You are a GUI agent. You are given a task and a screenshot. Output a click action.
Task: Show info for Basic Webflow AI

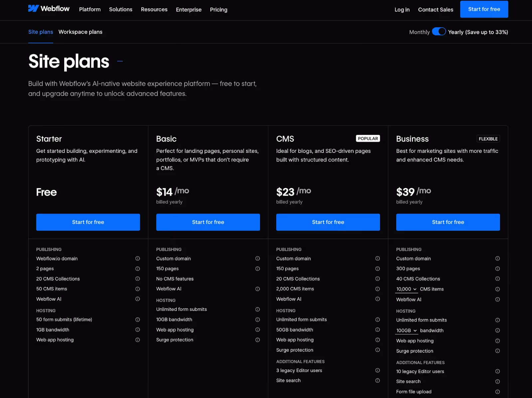258,289
